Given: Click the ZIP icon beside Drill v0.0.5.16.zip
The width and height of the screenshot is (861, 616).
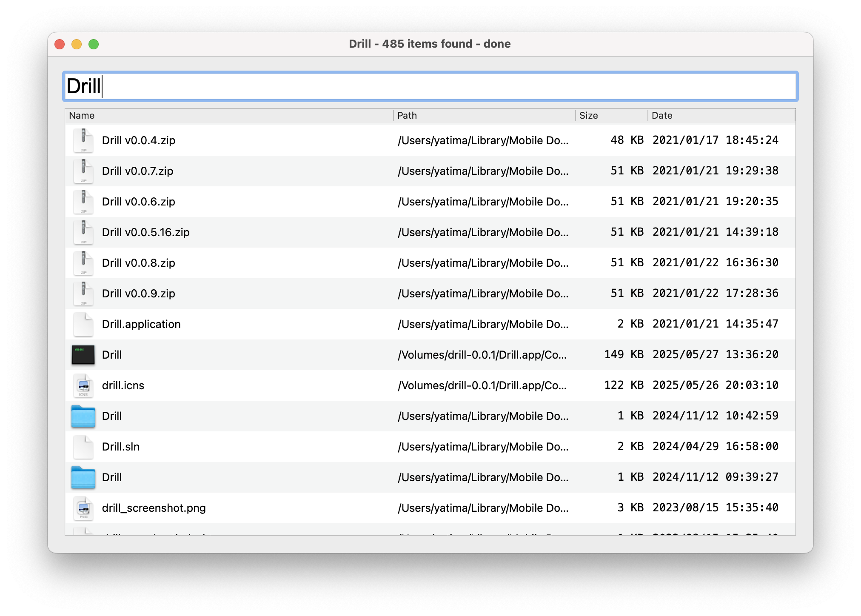Looking at the screenshot, I should click(x=83, y=232).
